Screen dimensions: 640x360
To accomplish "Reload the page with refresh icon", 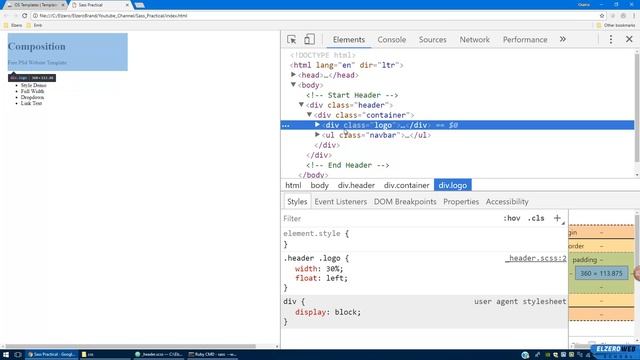I will 24,16.
